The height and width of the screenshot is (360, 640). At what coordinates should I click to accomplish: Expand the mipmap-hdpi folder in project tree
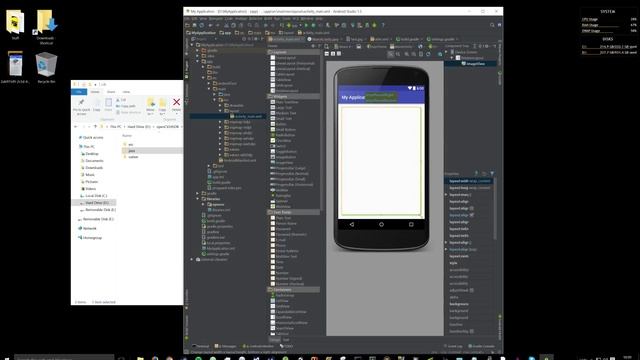click(x=220, y=122)
